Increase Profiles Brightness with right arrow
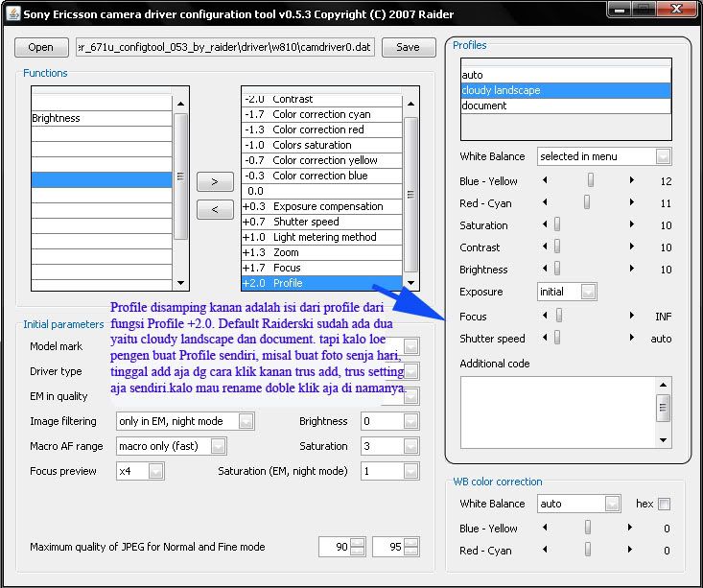 click(632, 269)
